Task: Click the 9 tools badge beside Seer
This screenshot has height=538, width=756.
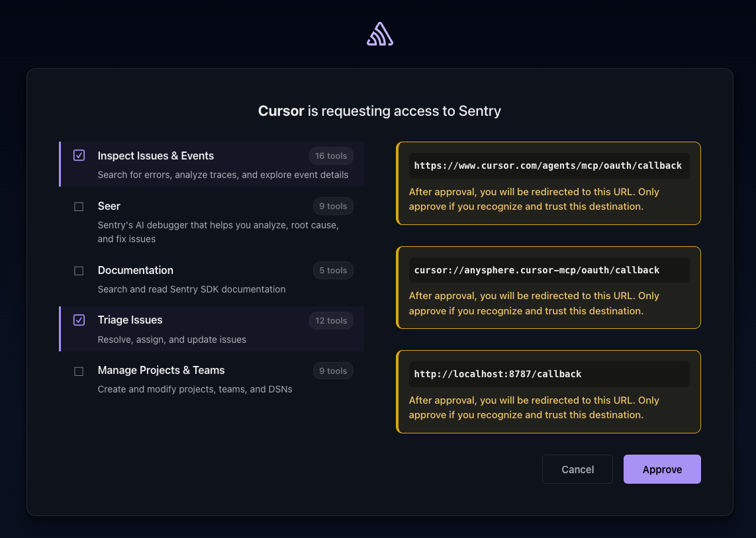Action: coord(333,206)
